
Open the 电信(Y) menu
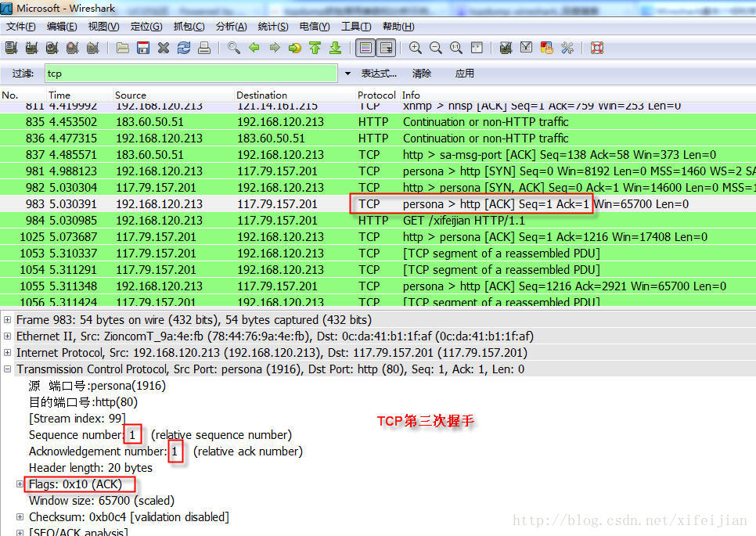315,27
